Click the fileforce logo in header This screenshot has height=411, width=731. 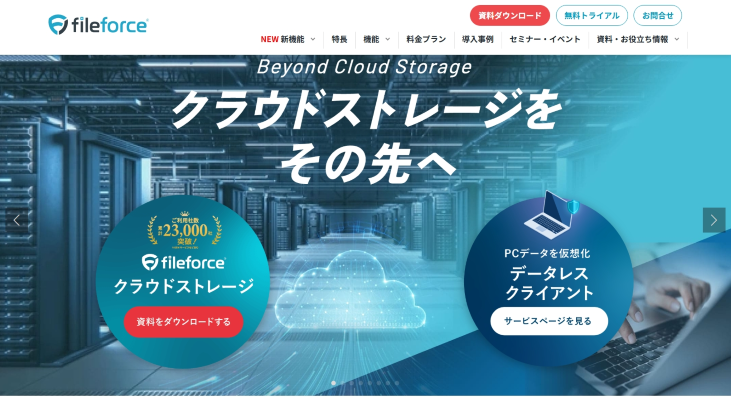pos(98,25)
